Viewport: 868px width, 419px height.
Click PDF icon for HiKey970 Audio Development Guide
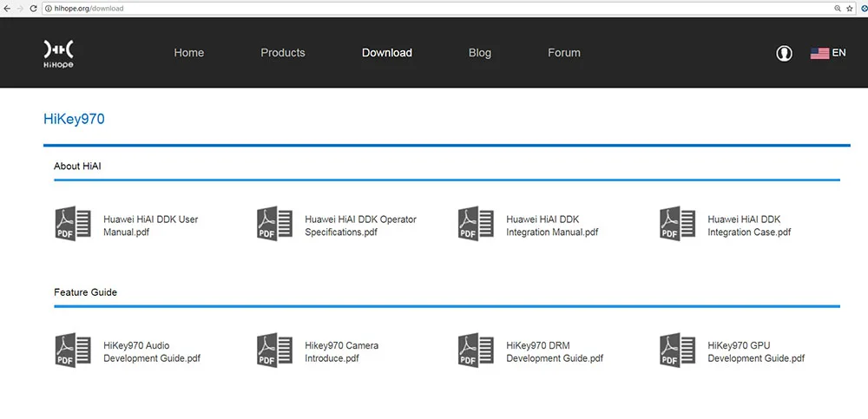click(73, 350)
